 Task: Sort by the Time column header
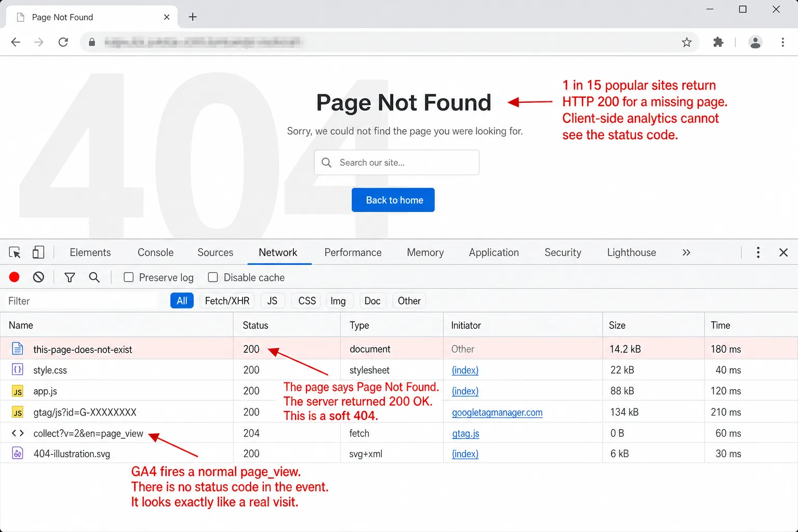(751, 325)
